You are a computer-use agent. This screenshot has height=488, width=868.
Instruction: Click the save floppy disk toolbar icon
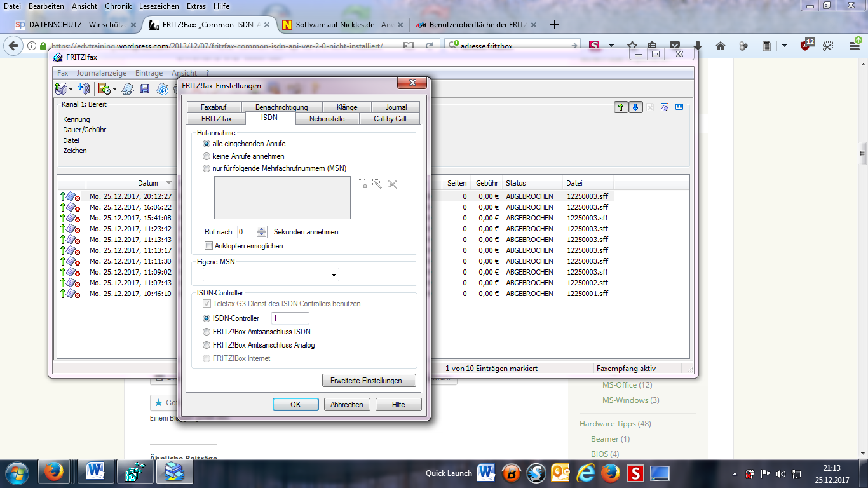click(145, 89)
